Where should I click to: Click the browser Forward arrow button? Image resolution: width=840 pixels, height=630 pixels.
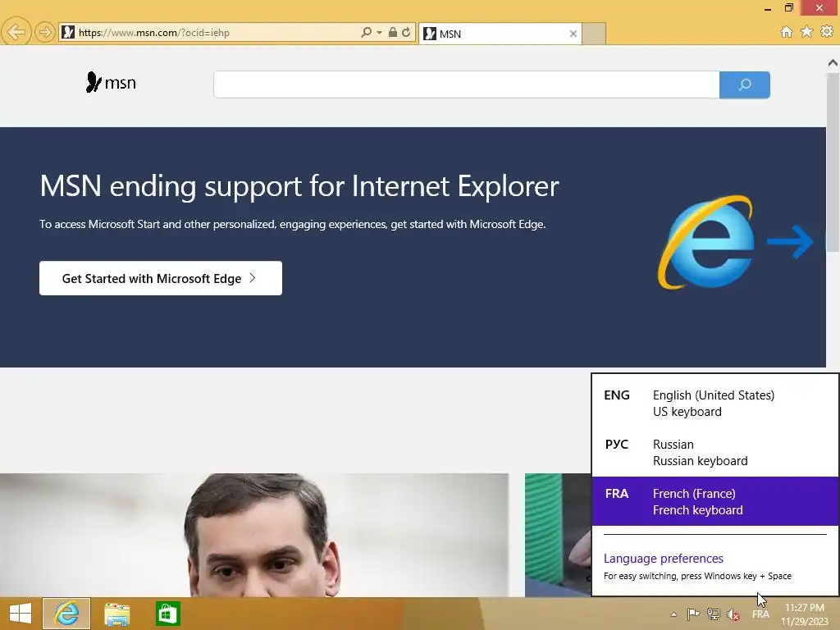(x=45, y=32)
